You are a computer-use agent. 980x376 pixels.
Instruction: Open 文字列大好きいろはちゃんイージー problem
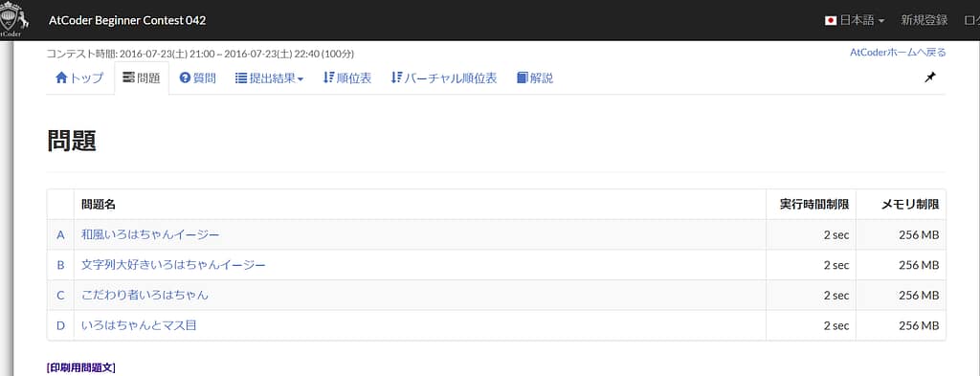(174, 265)
